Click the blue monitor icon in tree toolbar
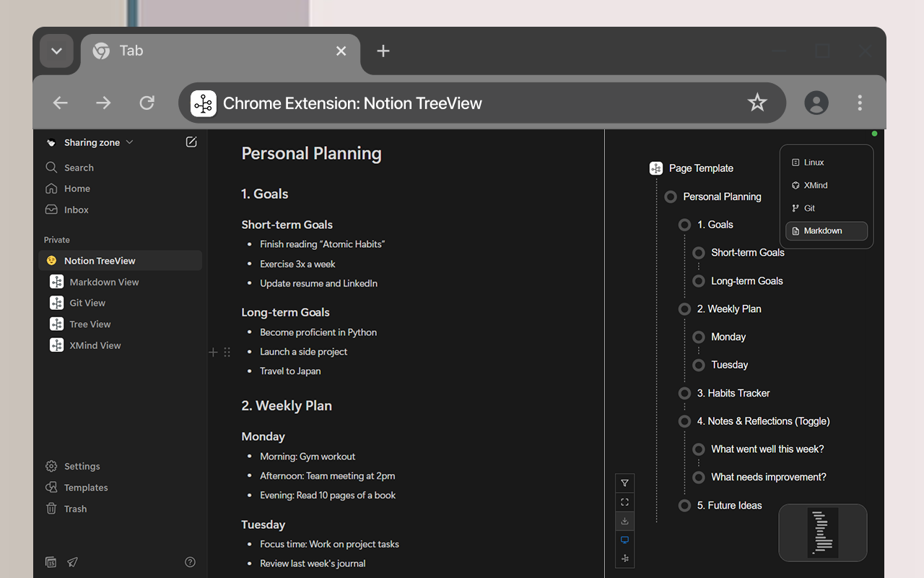 point(624,540)
